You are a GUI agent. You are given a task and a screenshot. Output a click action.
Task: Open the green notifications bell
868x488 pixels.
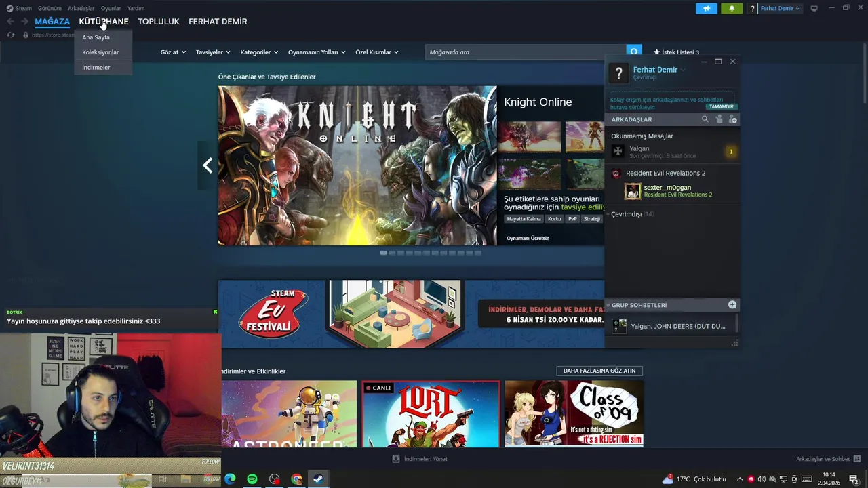coord(732,9)
